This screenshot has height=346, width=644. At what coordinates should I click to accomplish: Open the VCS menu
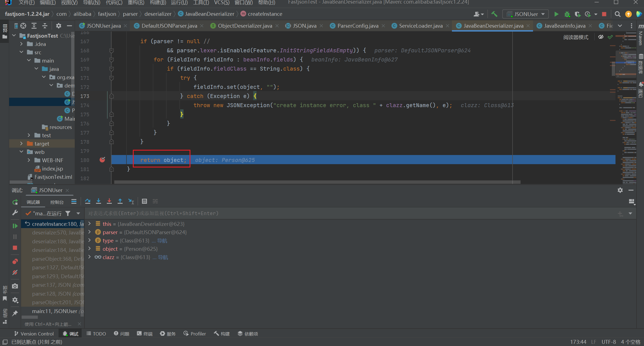(x=221, y=2)
